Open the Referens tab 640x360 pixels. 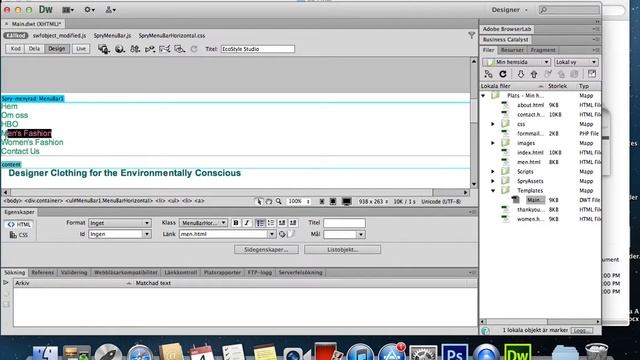coord(42,273)
